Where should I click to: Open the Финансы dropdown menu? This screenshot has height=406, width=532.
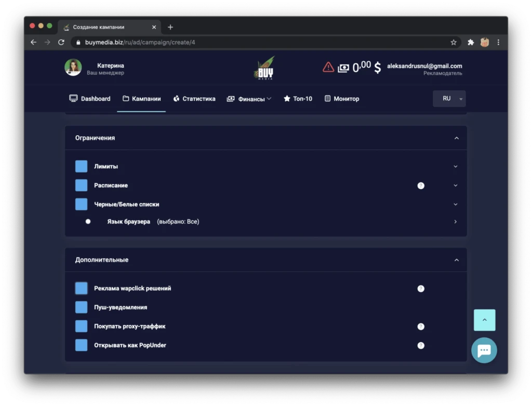[249, 99]
